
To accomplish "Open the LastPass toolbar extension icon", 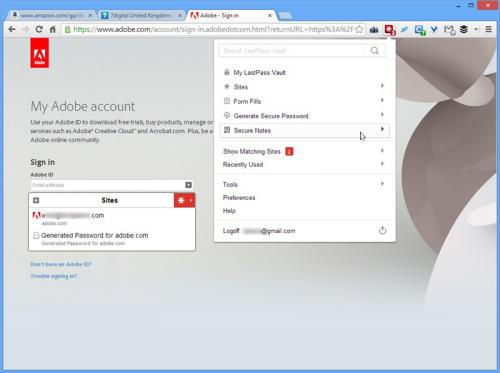I will tap(389, 30).
